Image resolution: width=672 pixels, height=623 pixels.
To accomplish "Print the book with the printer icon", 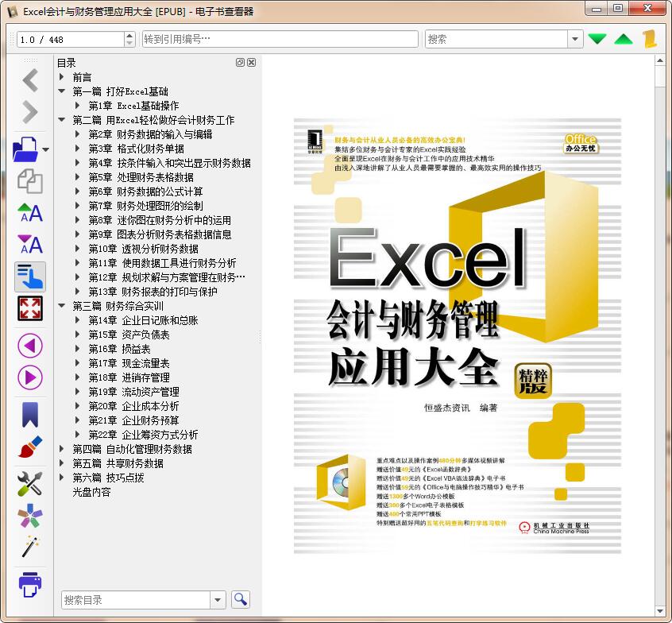I will coord(30,584).
